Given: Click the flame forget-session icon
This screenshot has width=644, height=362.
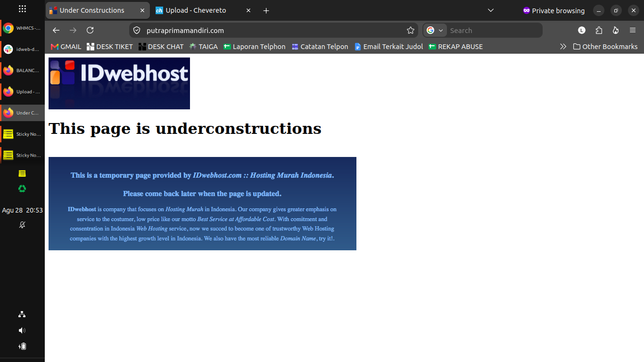Looking at the screenshot, I should 616,30.
